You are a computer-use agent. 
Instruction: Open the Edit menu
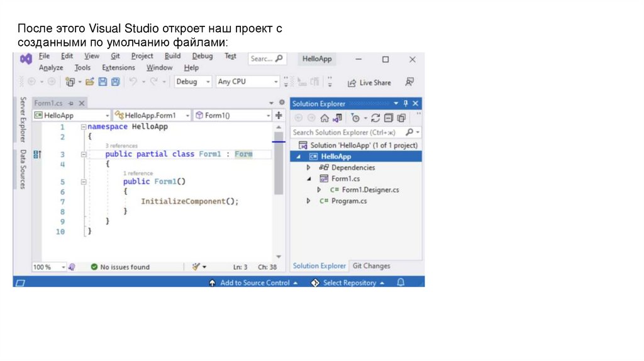click(x=67, y=56)
